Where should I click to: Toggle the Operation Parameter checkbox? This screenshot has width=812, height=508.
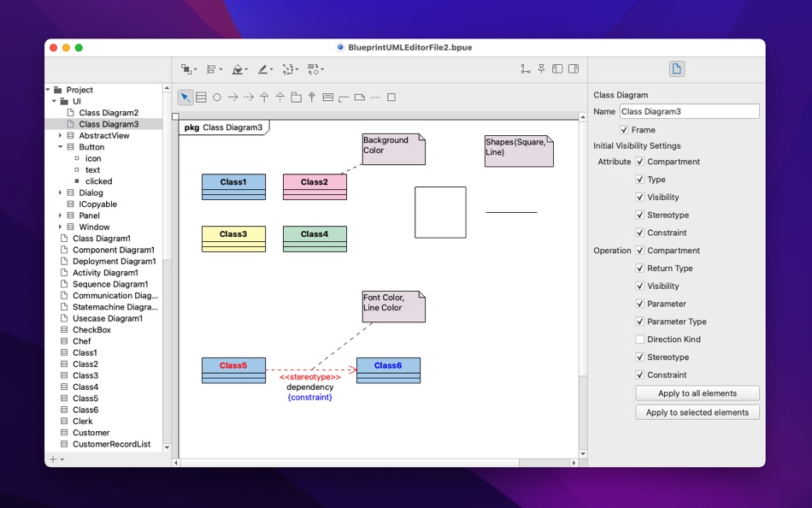coord(640,304)
